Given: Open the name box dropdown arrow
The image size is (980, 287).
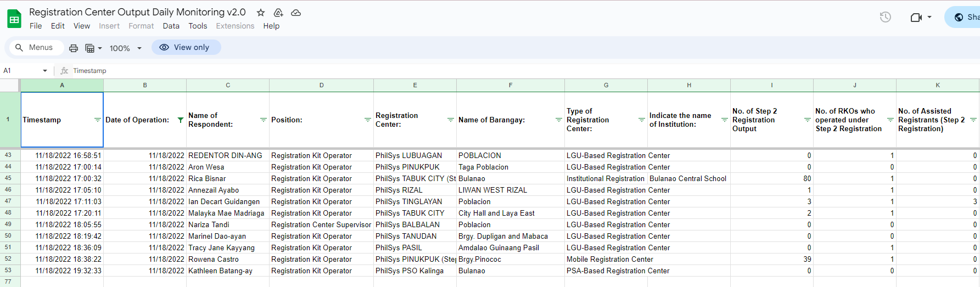Looking at the screenshot, I should coord(45,71).
